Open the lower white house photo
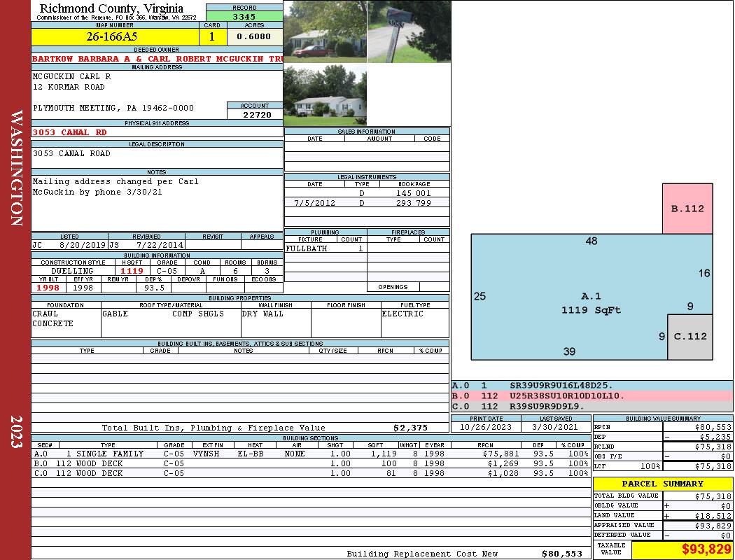 [x=325, y=95]
